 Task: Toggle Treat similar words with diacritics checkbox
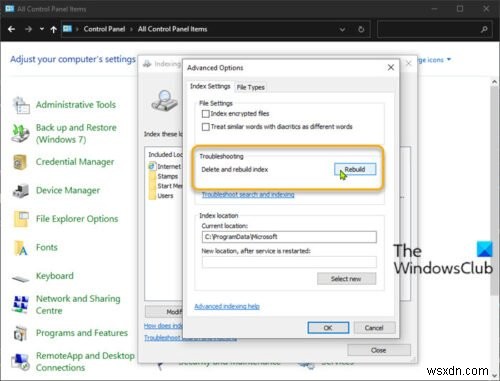[x=206, y=127]
